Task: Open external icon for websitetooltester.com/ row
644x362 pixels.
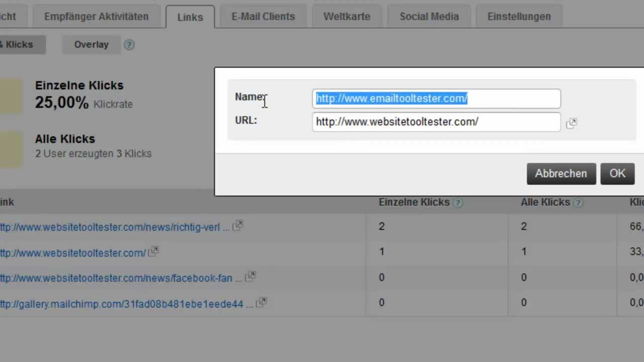Action: 153,251
